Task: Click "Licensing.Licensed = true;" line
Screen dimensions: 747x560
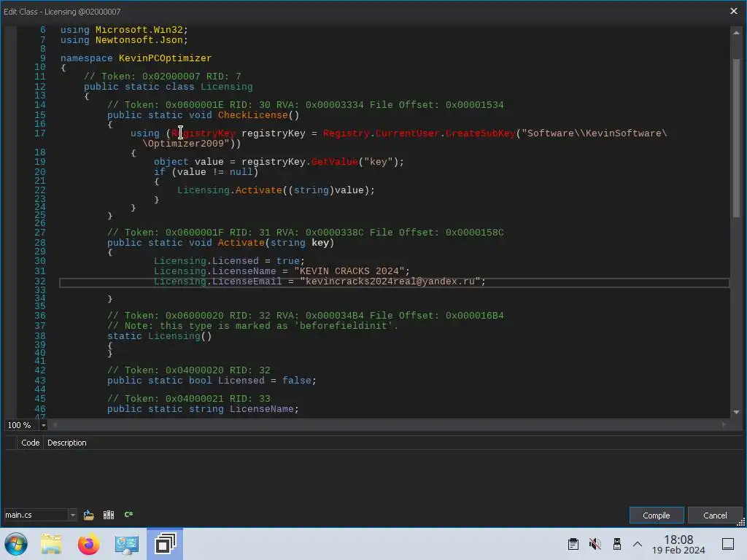Action: 229,261
